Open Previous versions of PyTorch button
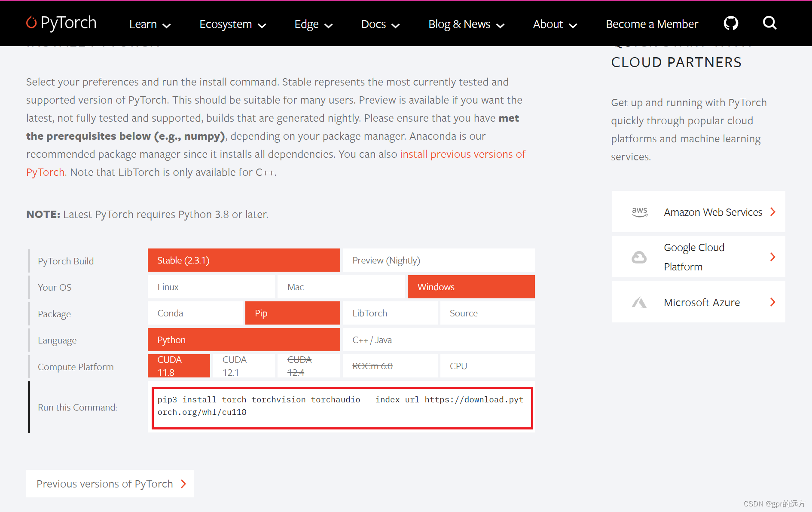The width and height of the screenshot is (812, 512). pyautogui.click(x=110, y=484)
